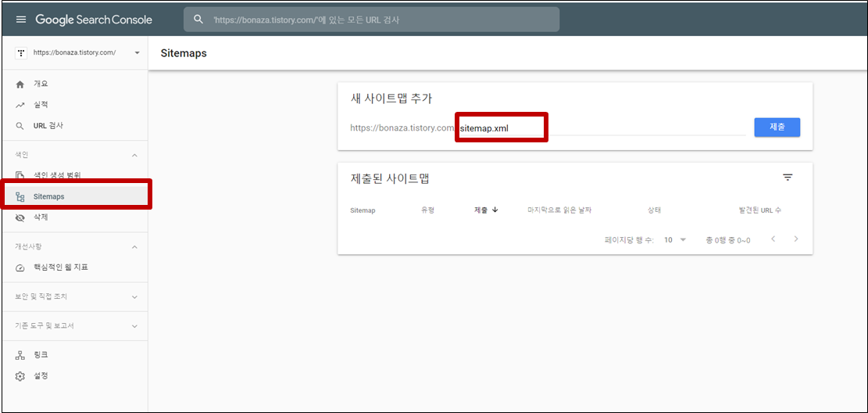The image size is (868, 413).
Task: Click the network icon beside 링크
Action: [20, 355]
